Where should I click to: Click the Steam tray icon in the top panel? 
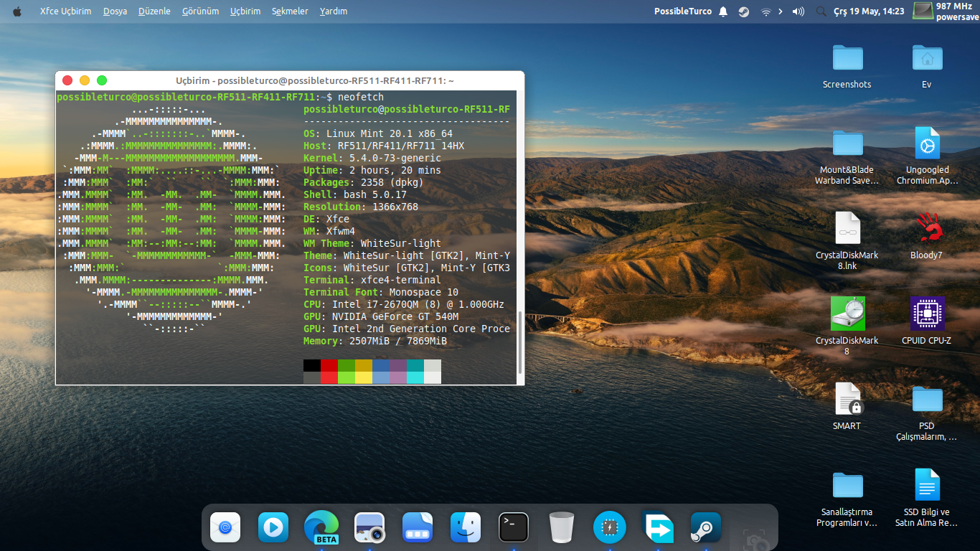[744, 11]
